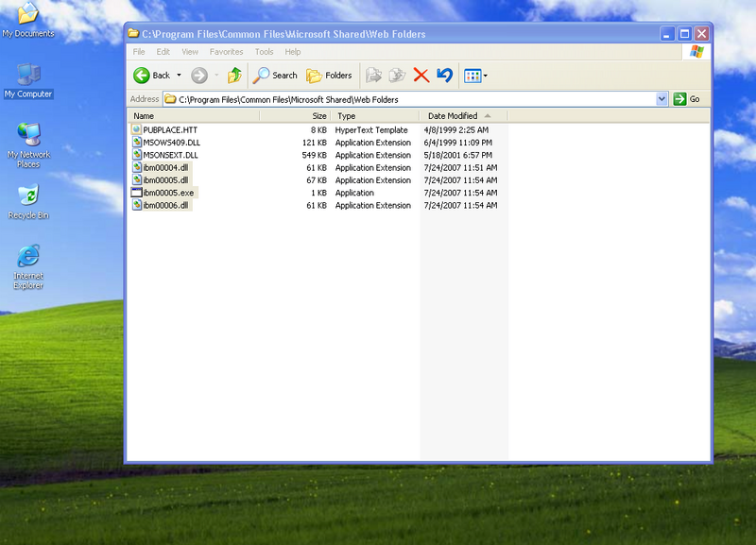Click the Windows flag logo

696,52
